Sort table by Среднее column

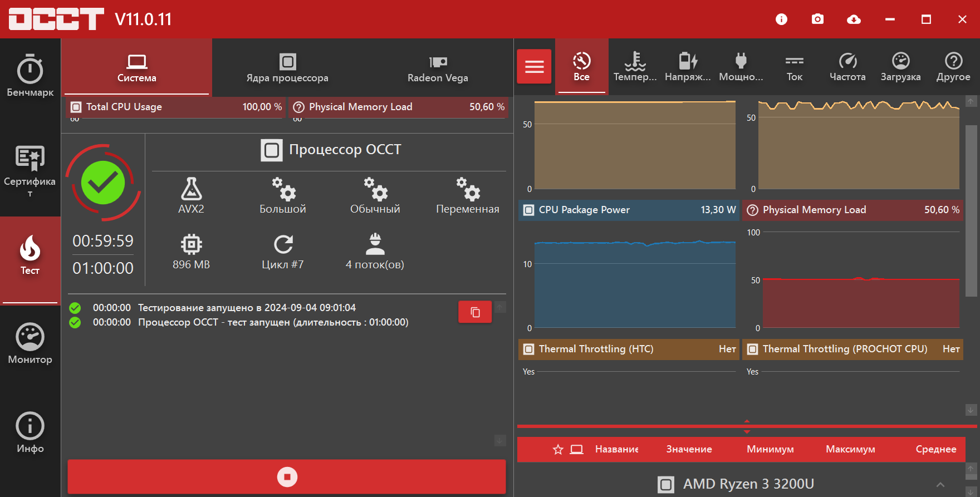(x=936, y=449)
